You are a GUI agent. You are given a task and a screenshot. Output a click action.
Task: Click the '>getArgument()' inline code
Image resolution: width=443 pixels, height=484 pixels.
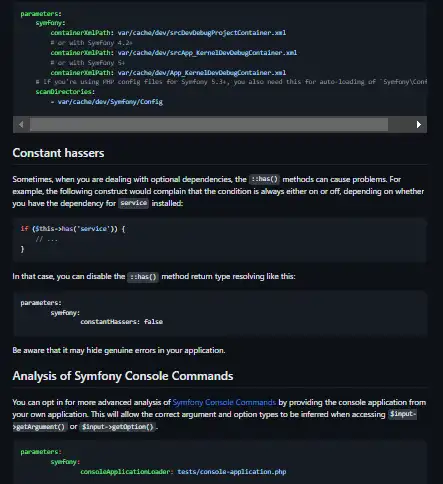[x=40, y=427]
